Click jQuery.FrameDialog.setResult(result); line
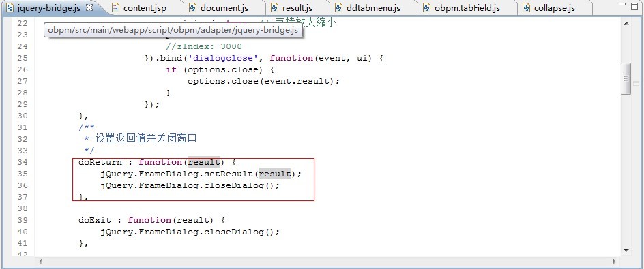 201,174
